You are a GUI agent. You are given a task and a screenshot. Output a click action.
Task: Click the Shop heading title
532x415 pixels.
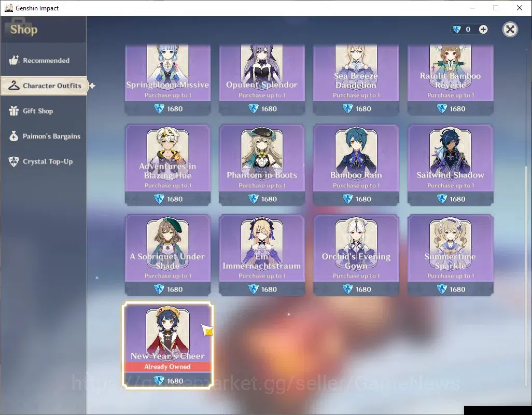point(24,30)
